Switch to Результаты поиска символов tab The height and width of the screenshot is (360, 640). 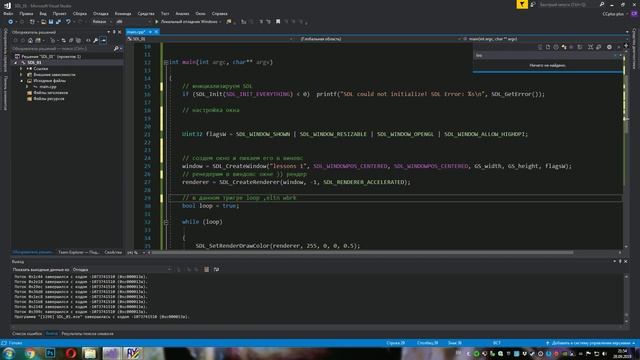pos(87,333)
